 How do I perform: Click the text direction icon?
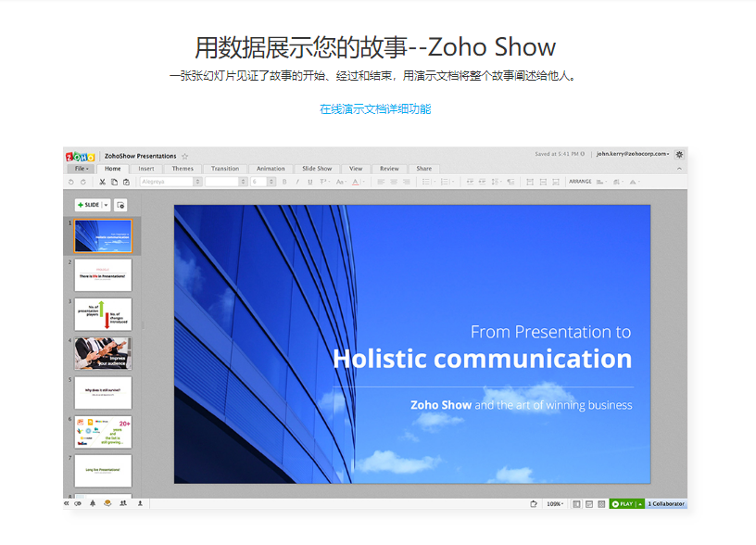[510, 182]
